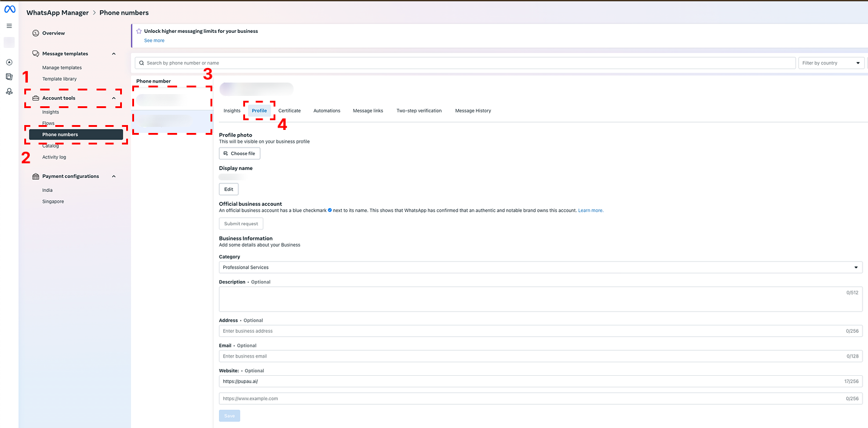Switch to the Automations tab

(327, 111)
